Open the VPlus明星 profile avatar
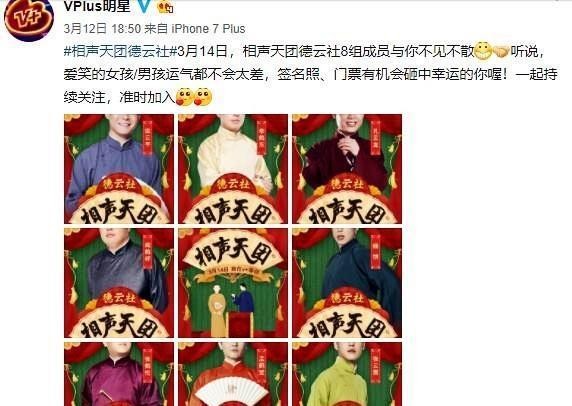The image size is (572, 406). pos(29,18)
